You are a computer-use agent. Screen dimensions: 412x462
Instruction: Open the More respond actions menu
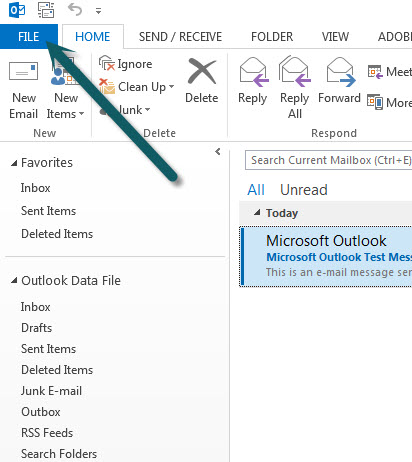[x=389, y=102]
